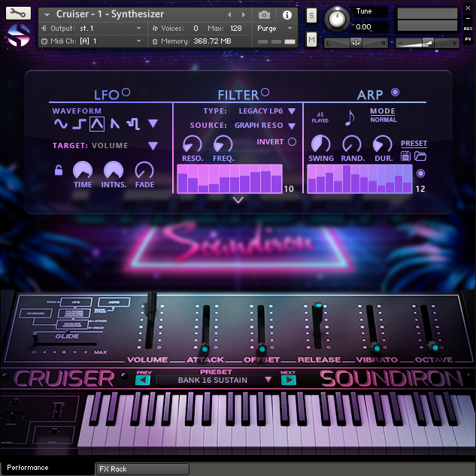
Task: Expand the instrument name dropdown arrow
Action: point(47,14)
